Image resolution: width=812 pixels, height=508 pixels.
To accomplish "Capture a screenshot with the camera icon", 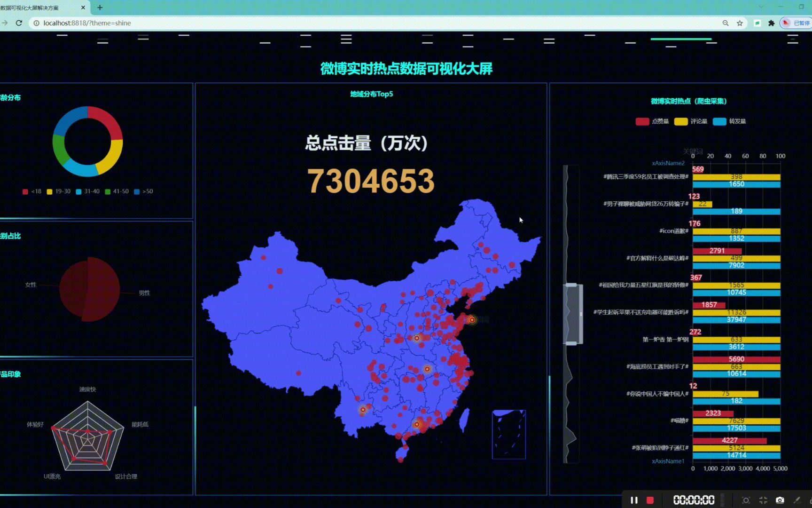I will [x=780, y=500].
